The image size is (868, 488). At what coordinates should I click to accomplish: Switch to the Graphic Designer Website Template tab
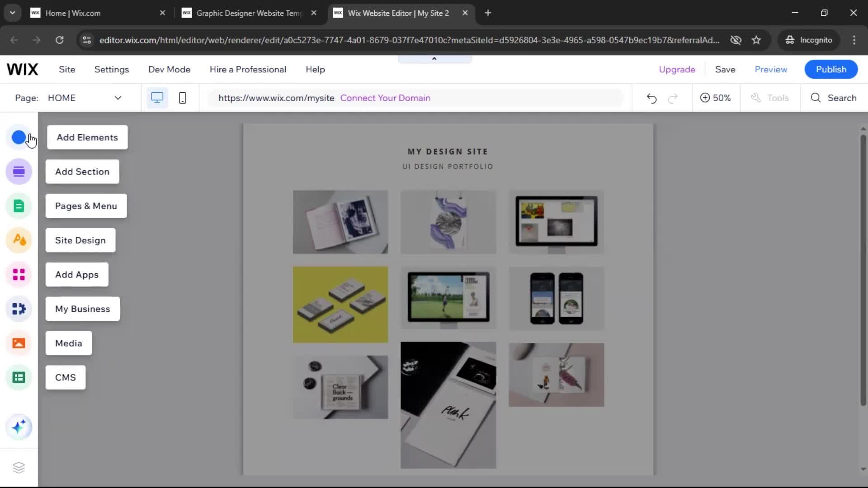(x=249, y=13)
